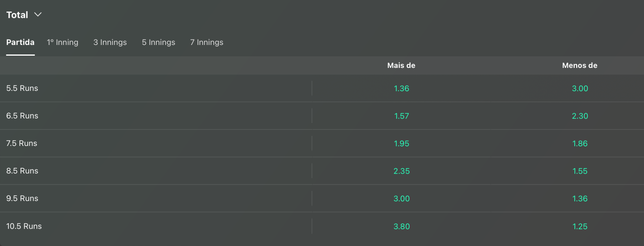Click the Total section header
The image size is (644, 246).
pos(17,15)
